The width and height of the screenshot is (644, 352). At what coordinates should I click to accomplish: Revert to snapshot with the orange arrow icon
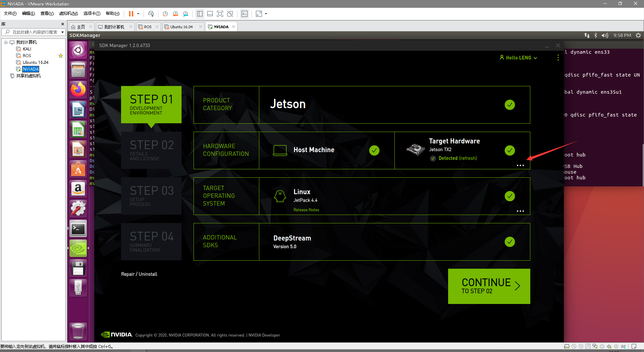[175, 14]
